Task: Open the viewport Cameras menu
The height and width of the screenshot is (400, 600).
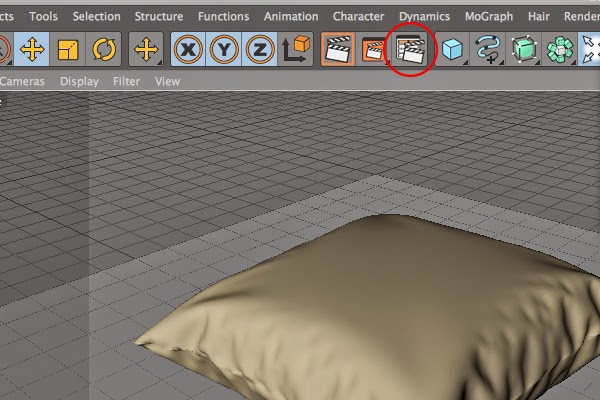Action: 22,81
